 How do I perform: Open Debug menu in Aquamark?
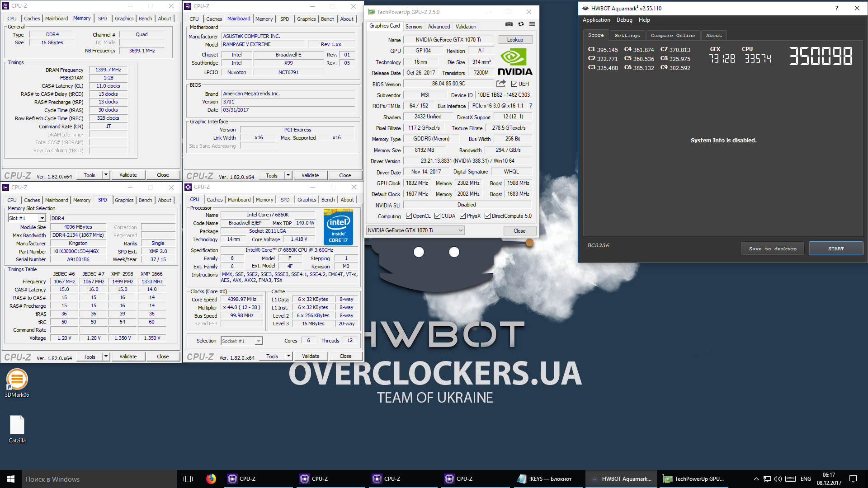tap(624, 20)
